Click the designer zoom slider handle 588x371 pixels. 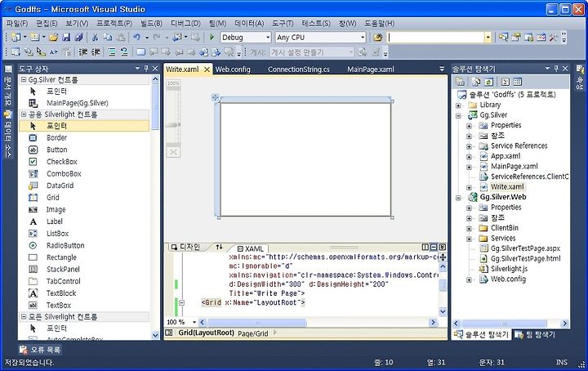tap(173, 124)
